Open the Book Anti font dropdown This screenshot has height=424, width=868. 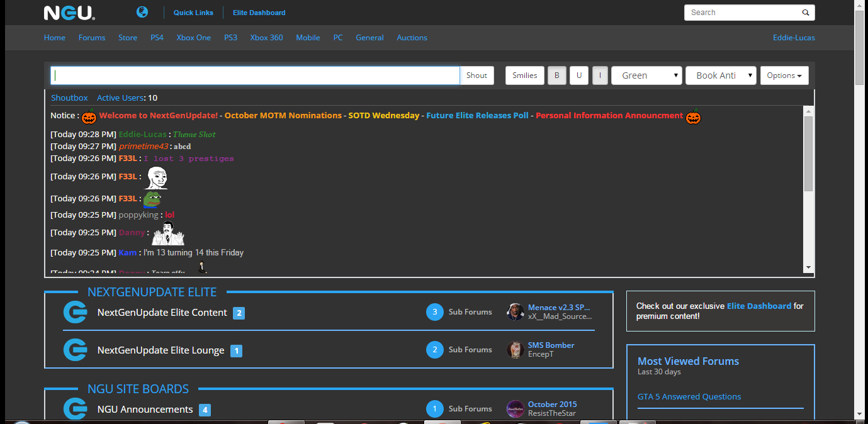coord(721,75)
